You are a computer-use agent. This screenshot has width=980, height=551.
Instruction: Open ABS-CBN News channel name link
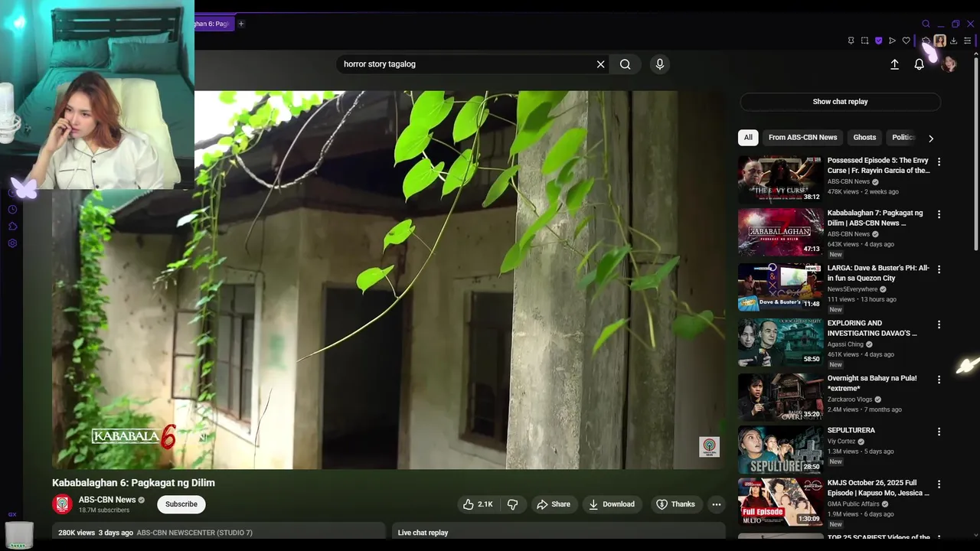107,500
